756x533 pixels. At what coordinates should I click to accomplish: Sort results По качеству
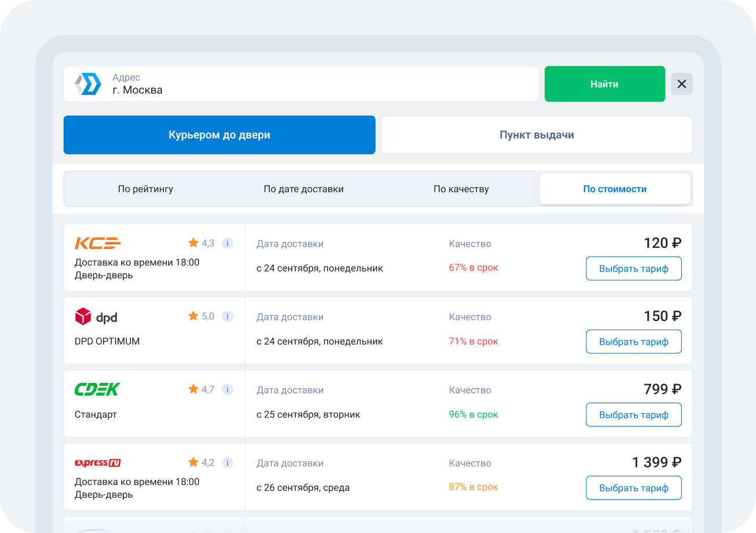461,189
